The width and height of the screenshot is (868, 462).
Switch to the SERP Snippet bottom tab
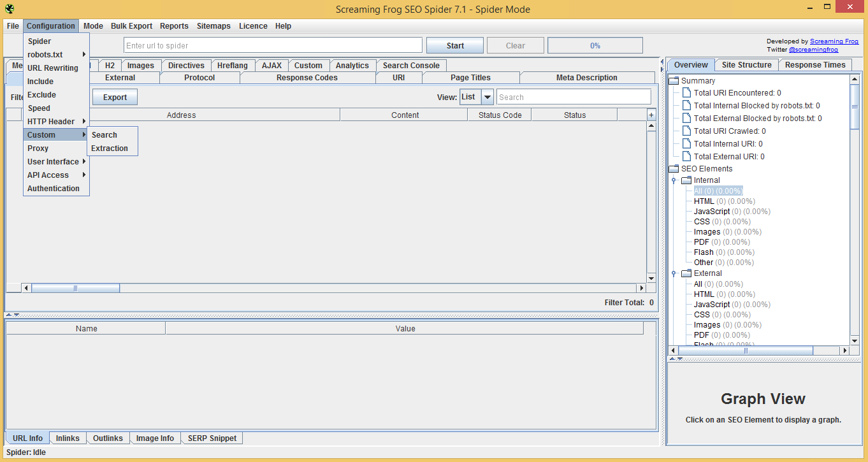[x=212, y=438]
